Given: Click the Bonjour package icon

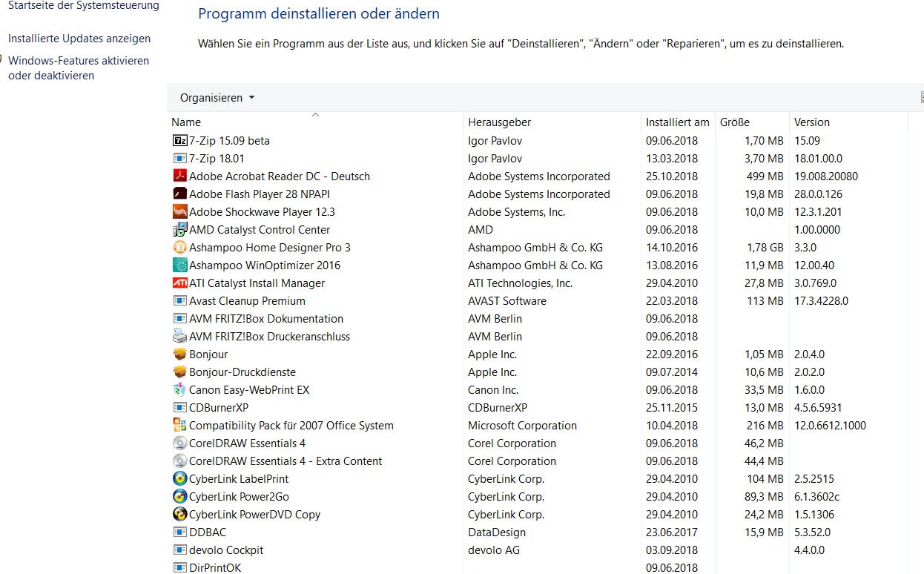Looking at the screenshot, I should (x=179, y=354).
